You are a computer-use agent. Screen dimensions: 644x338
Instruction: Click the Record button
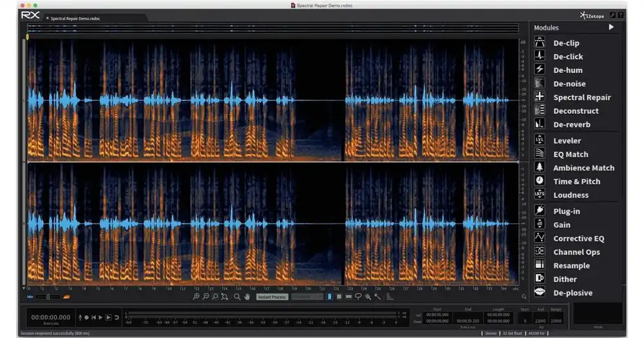coord(87,317)
